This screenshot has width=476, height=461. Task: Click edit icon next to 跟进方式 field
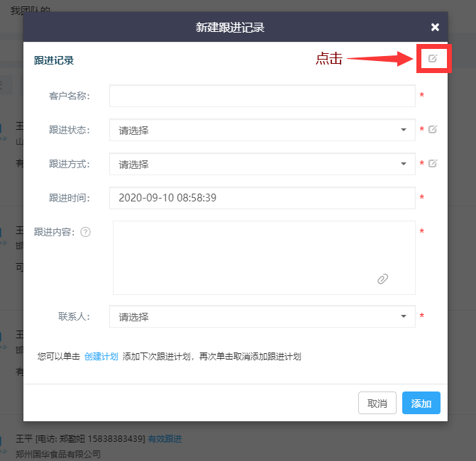coord(433,163)
